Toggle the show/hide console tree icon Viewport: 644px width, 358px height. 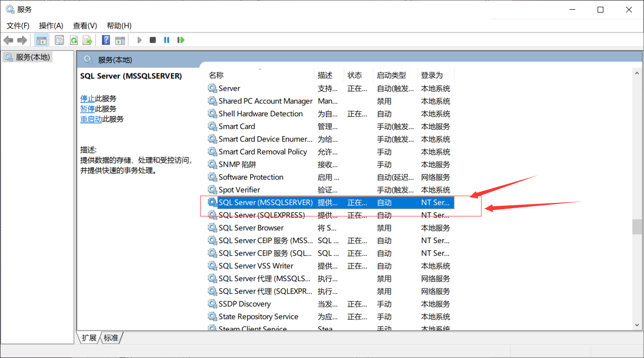(42, 40)
